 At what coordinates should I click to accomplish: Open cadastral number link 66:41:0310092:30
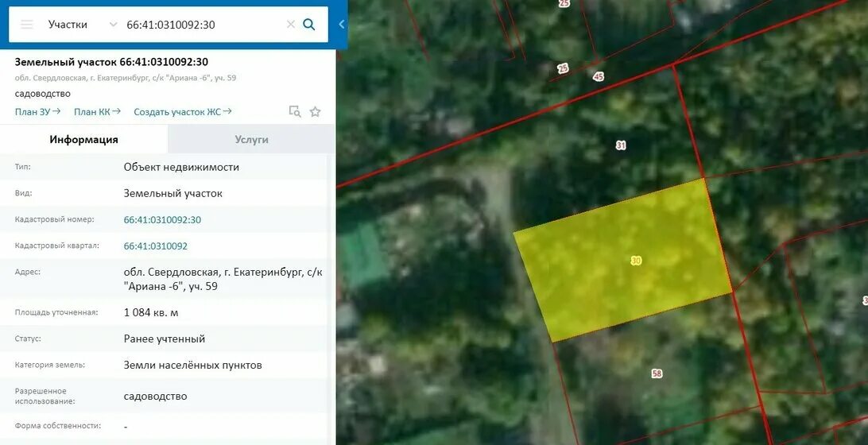click(162, 220)
